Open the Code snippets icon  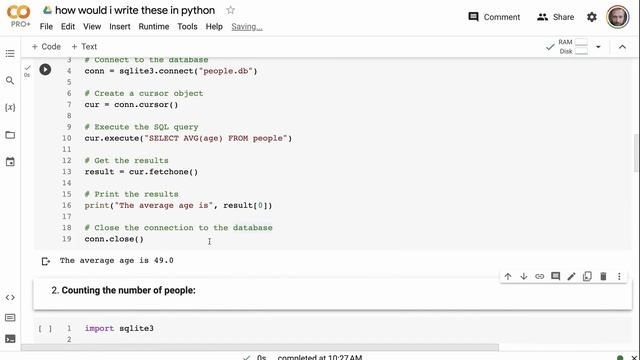click(x=10, y=298)
